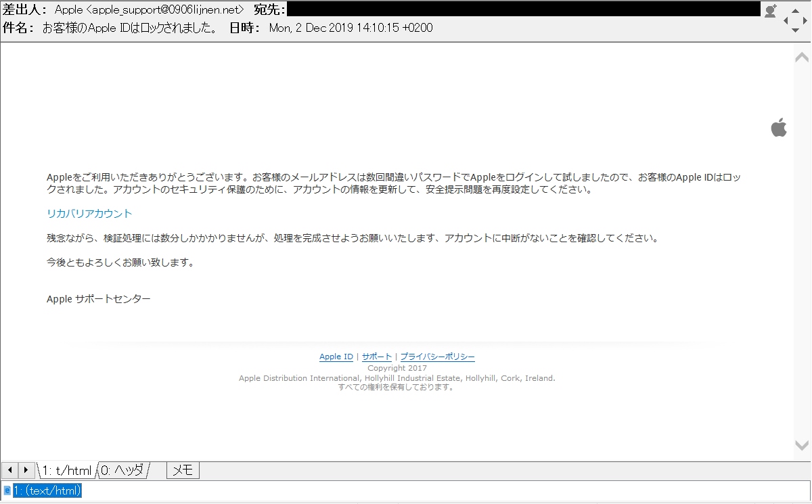
Task: Click the subject お客様のApple IDはロックされました。
Action: click(x=130, y=28)
